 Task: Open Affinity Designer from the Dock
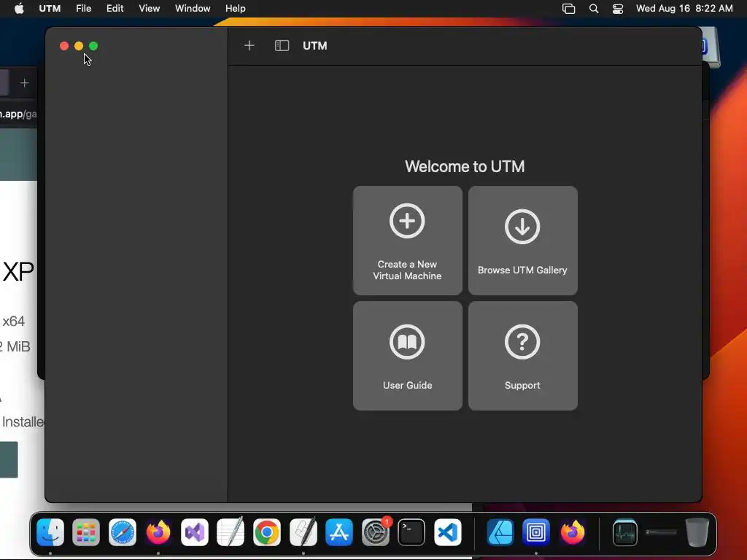click(x=500, y=532)
